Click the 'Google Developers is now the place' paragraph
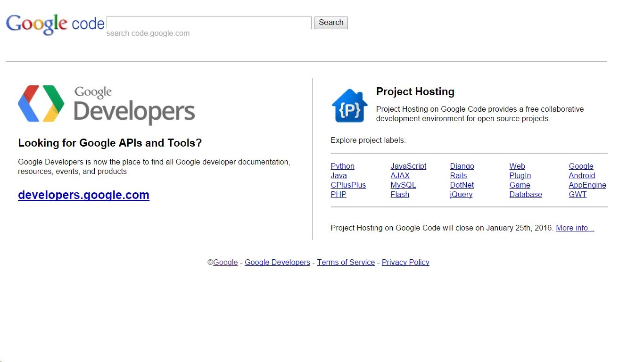Image resolution: width=644 pixels, height=362 pixels. (154, 166)
